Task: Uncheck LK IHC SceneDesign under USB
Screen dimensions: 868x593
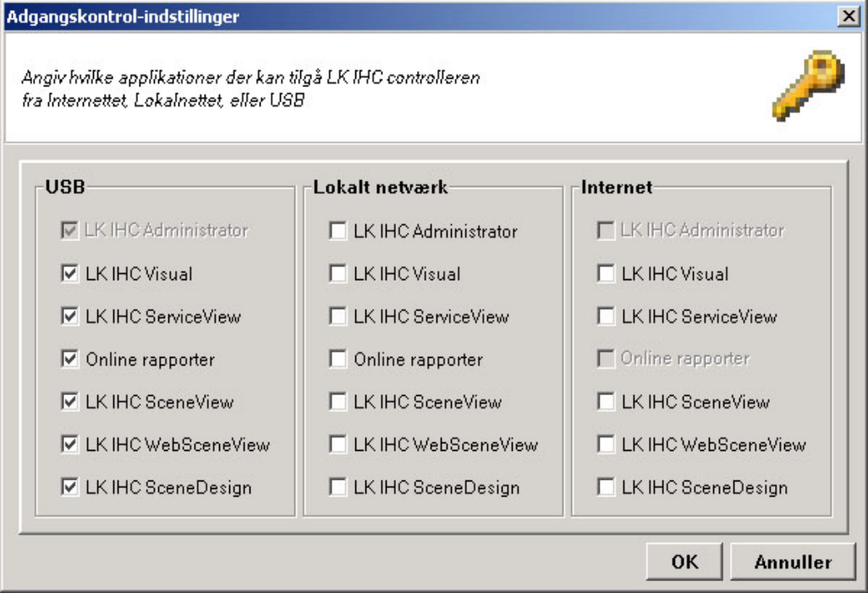Action: click(70, 487)
